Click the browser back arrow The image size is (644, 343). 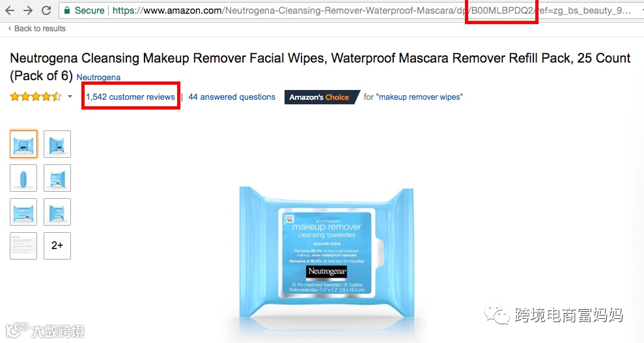[x=10, y=10]
